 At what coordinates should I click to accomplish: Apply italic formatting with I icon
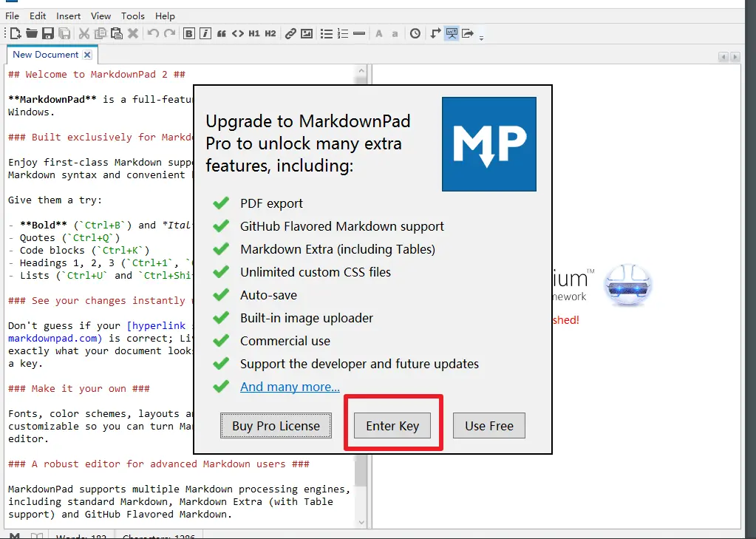(x=205, y=33)
